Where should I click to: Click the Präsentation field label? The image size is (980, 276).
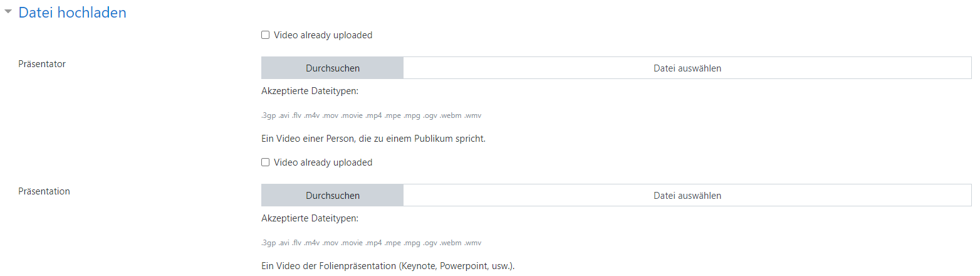[44, 191]
